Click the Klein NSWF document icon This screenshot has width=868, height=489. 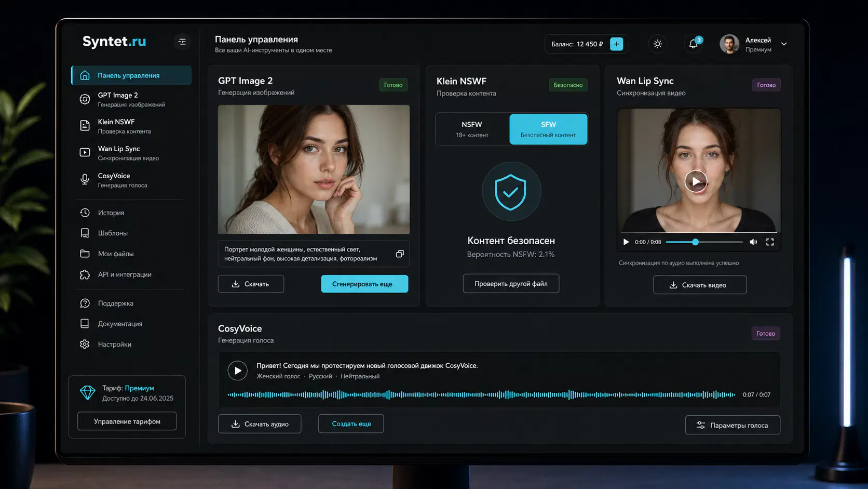[x=85, y=126]
